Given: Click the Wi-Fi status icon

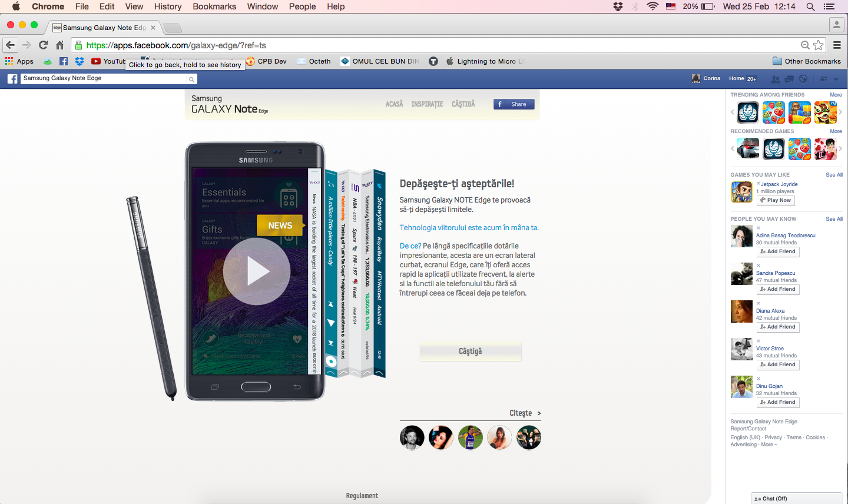Looking at the screenshot, I should click(x=652, y=6).
